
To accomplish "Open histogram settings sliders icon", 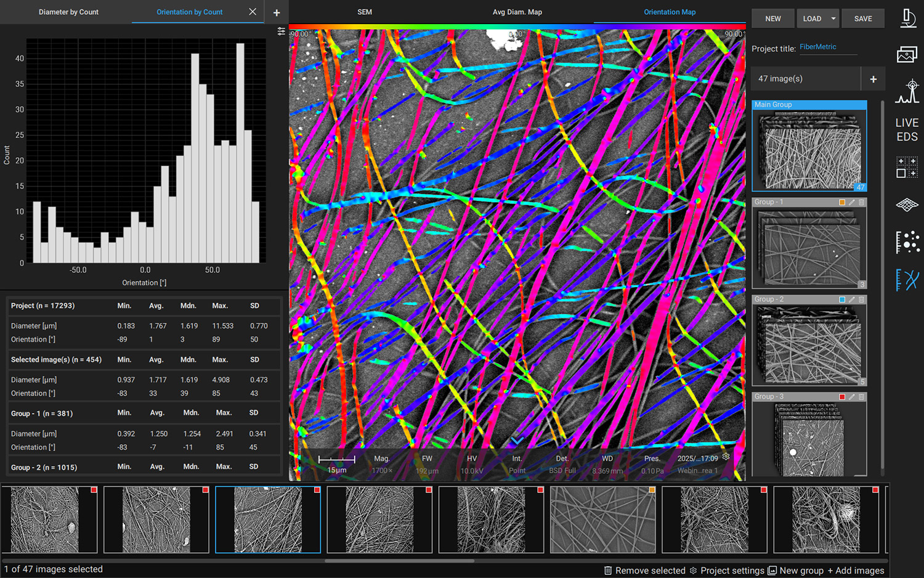I will pyautogui.click(x=282, y=31).
